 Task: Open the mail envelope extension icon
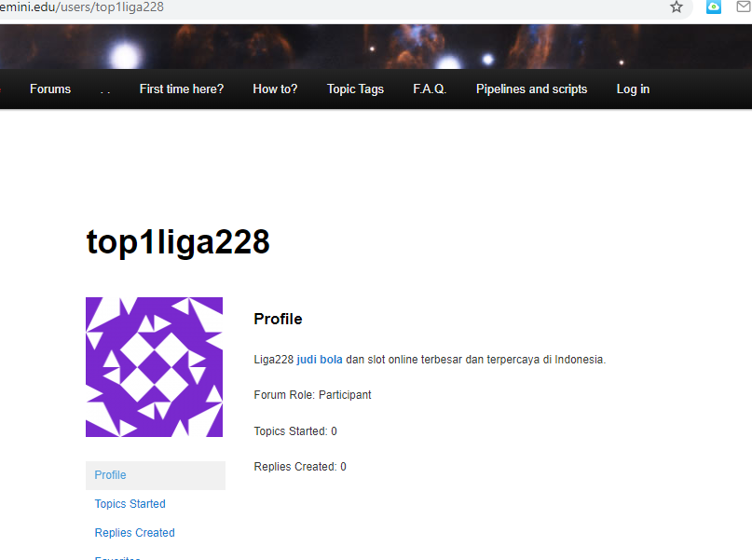(x=743, y=7)
